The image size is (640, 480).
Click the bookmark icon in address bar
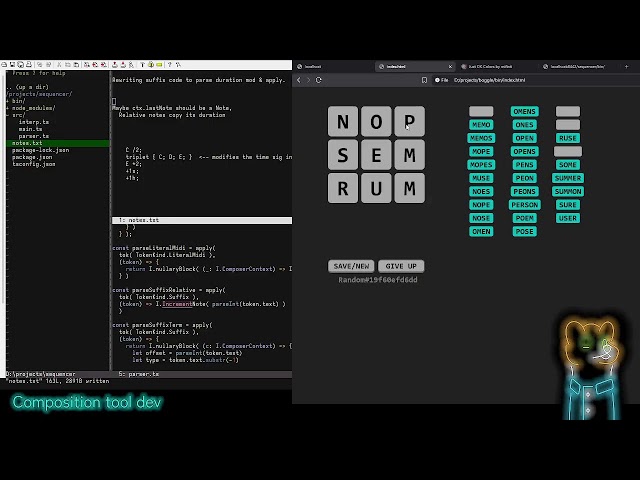[424, 80]
